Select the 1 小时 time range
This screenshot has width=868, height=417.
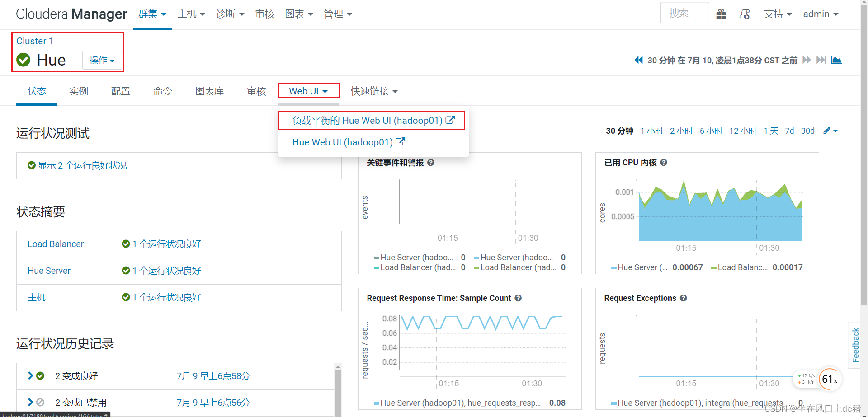click(651, 131)
